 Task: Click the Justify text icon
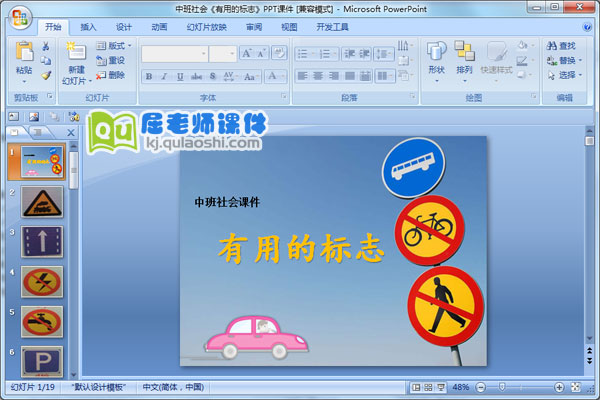pos(349,76)
